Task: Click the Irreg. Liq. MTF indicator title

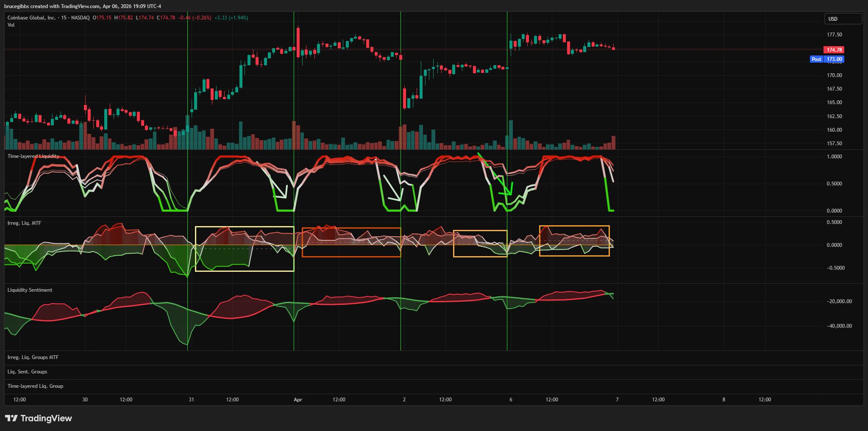Action: coord(25,223)
